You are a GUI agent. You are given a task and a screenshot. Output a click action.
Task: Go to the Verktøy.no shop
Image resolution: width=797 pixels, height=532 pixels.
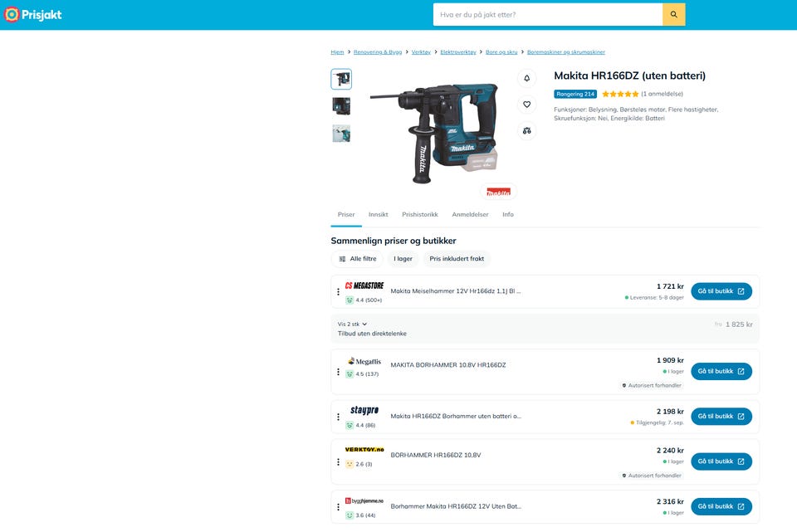(721, 461)
